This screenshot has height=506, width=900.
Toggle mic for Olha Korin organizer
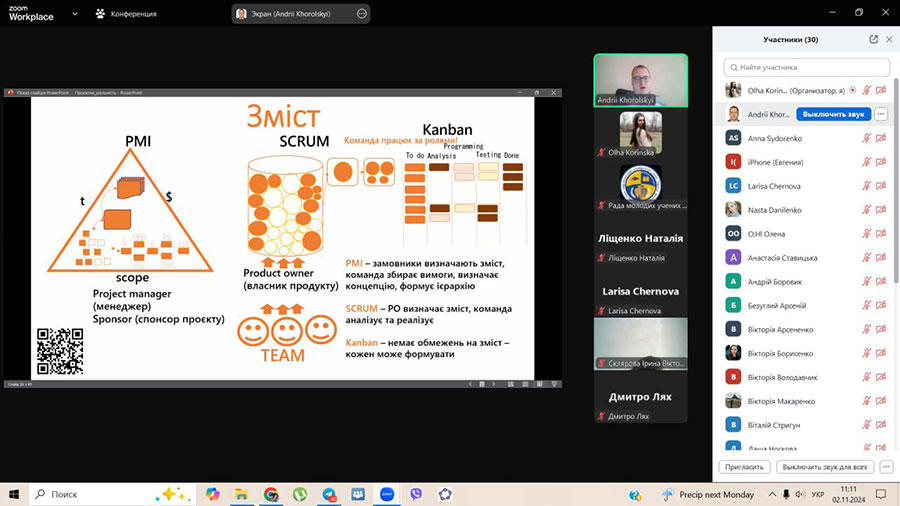click(866, 90)
